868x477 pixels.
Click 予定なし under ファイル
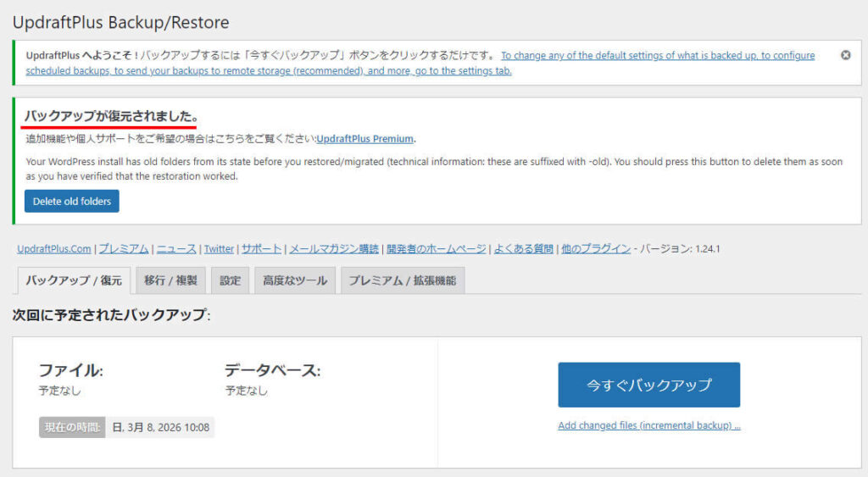[x=59, y=391]
